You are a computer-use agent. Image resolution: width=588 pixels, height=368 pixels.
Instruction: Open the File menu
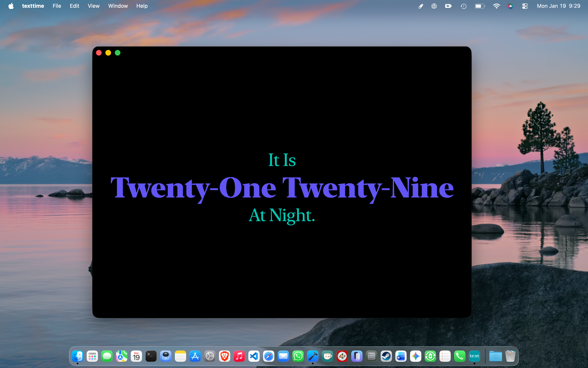point(57,6)
